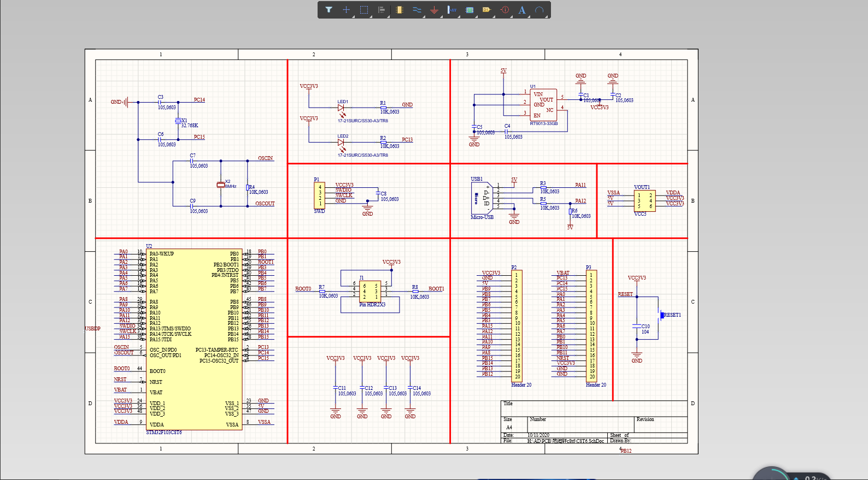Click the Title field in title block
Viewport: 868px width, 480px height.
coord(594,408)
